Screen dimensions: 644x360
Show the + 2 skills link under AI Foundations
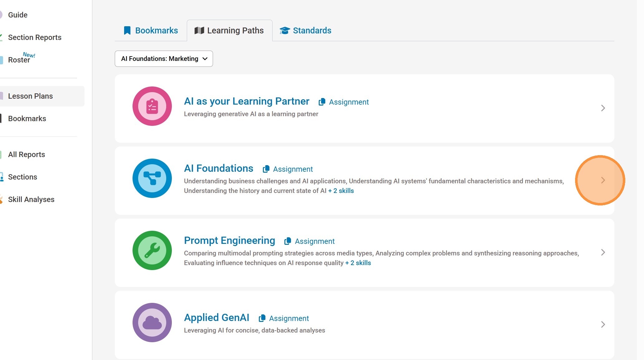click(x=341, y=191)
